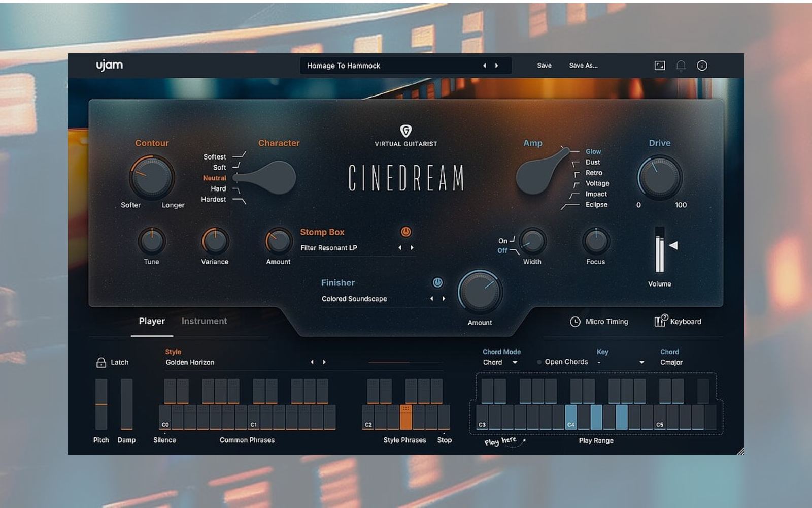Click the Character selector paddle

coord(265,178)
